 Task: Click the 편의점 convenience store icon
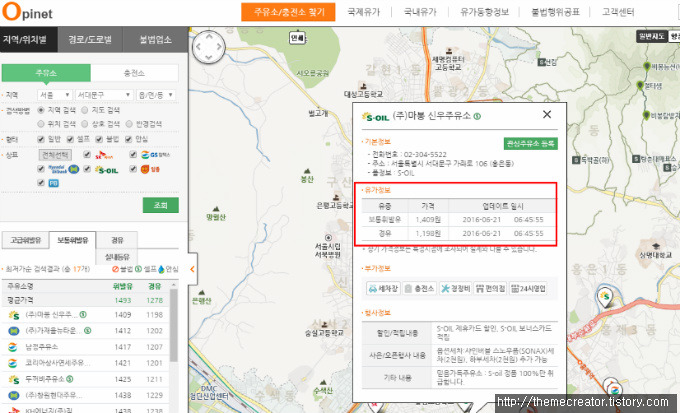[490, 288]
